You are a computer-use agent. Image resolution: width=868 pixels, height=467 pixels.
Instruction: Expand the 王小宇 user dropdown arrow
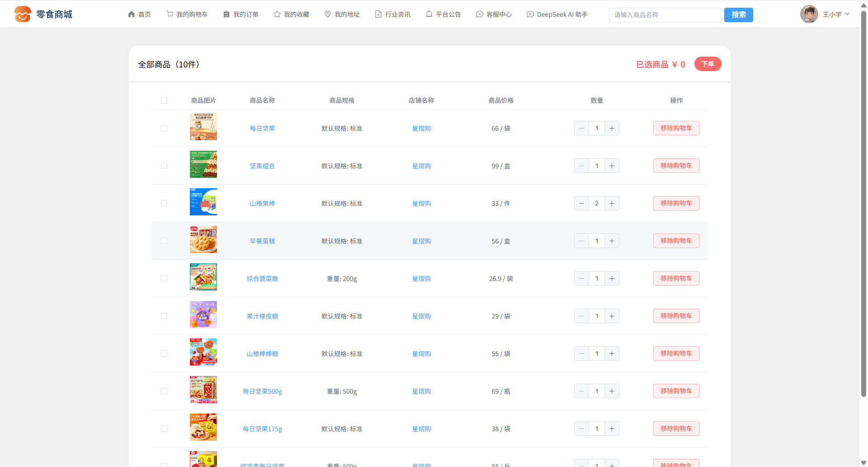pos(847,14)
